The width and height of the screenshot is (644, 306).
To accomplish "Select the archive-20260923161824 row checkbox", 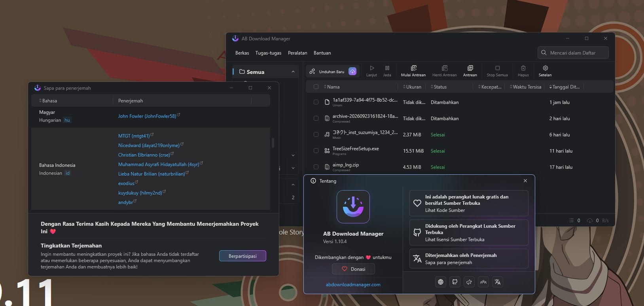I will (x=316, y=118).
